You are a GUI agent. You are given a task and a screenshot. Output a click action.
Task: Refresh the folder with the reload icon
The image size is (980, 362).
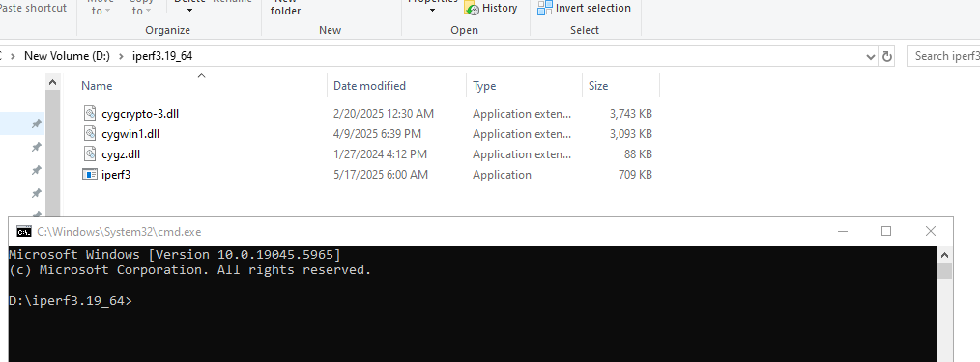click(886, 56)
